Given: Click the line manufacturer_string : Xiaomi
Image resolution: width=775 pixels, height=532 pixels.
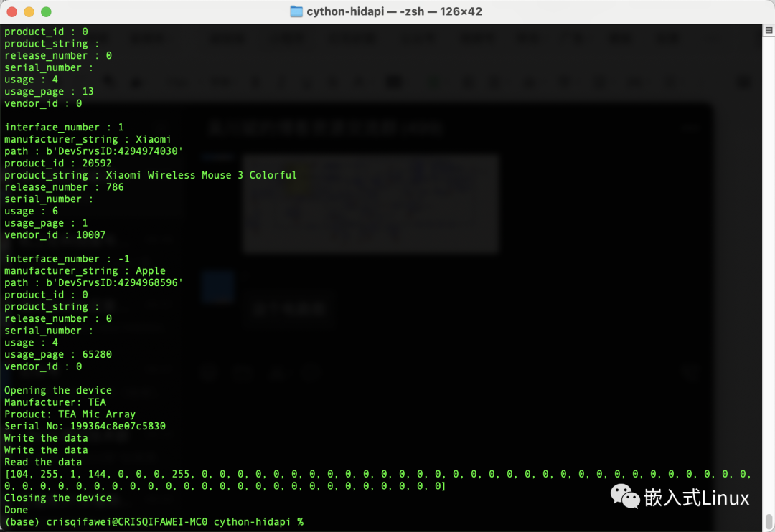Looking at the screenshot, I should click(88, 139).
